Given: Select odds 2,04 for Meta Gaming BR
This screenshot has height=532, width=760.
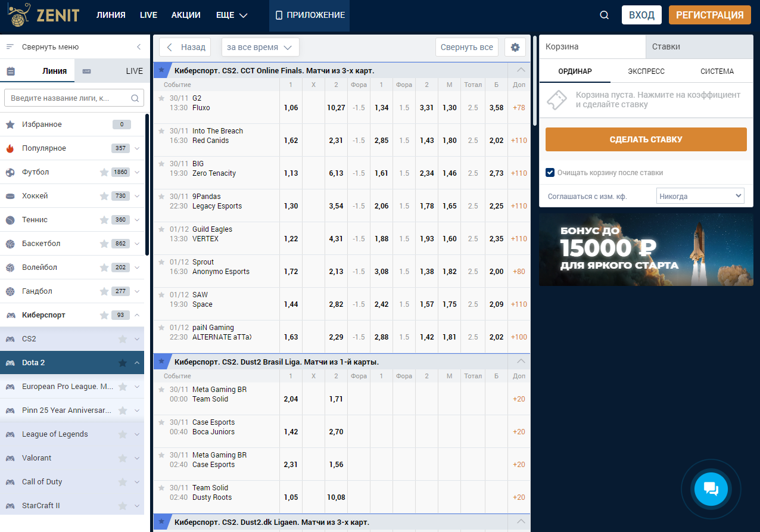Looking at the screenshot, I should [x=291, y=399].
